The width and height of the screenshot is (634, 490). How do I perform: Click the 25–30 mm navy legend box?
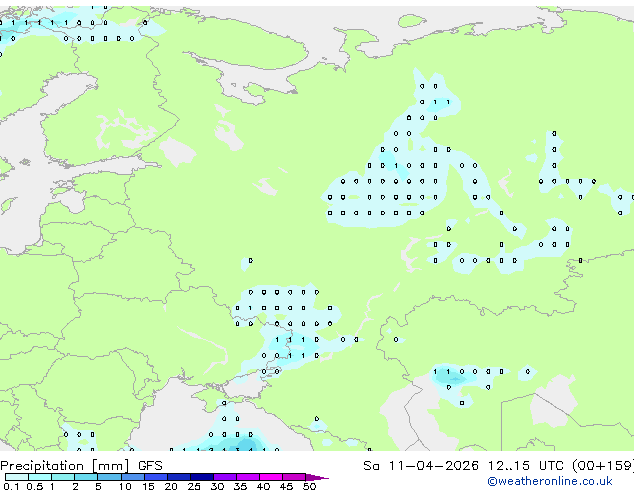(x=201, y=477)
